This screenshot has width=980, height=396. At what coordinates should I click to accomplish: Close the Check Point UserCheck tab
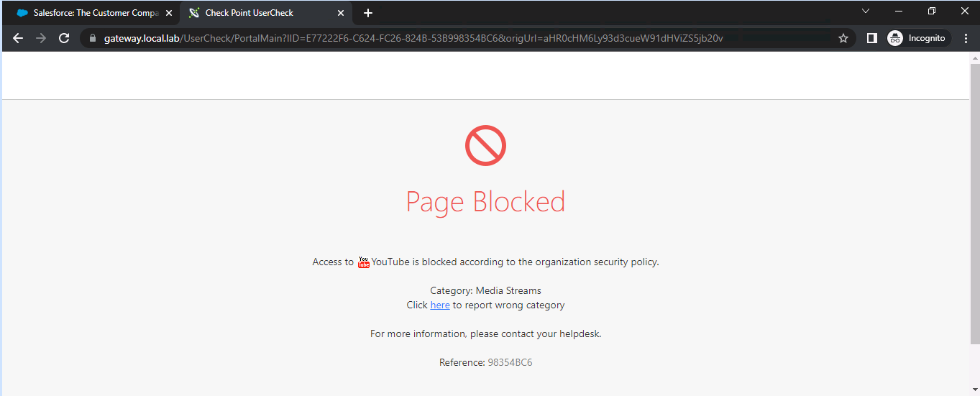(x=341, y=13)
